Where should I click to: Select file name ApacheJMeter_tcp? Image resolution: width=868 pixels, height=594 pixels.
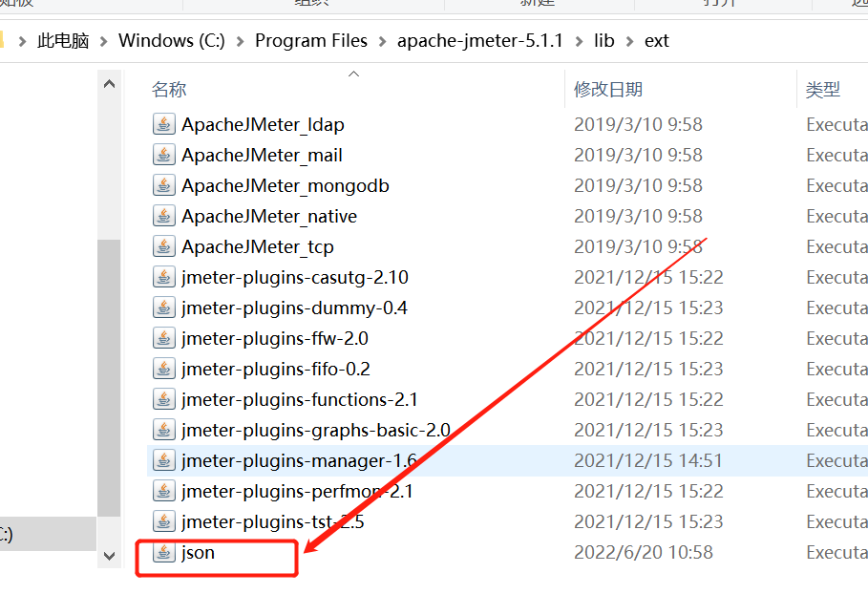258,246
